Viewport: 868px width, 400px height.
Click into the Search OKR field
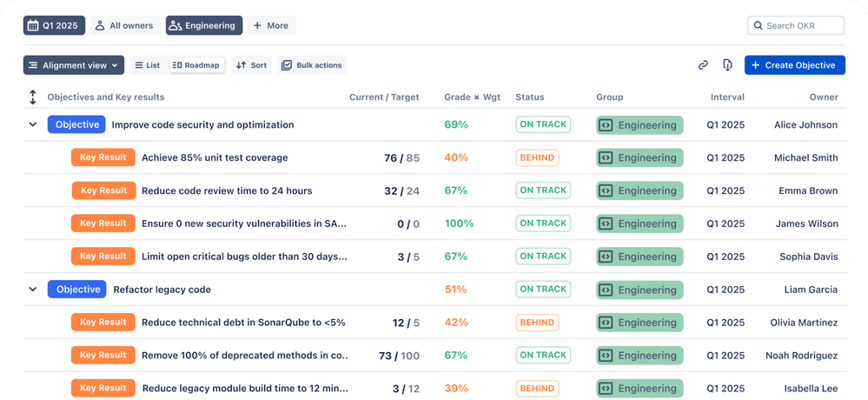point(802,26)
